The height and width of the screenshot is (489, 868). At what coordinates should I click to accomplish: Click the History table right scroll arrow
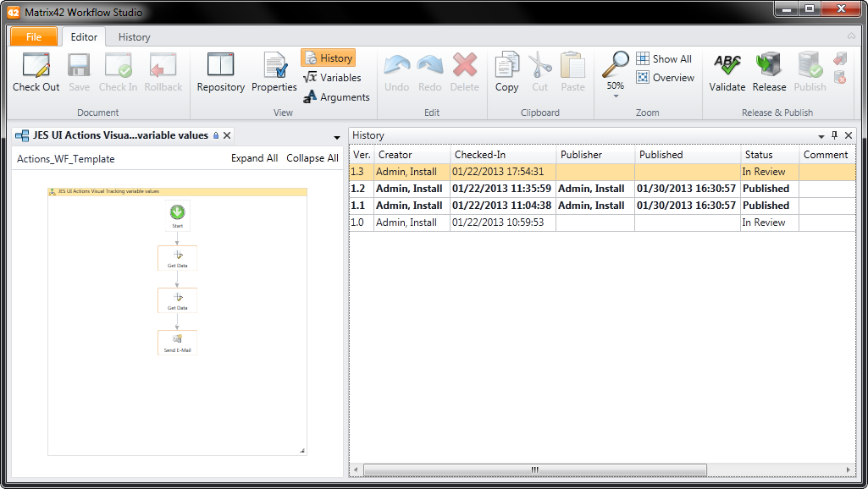tap(849, 470)
